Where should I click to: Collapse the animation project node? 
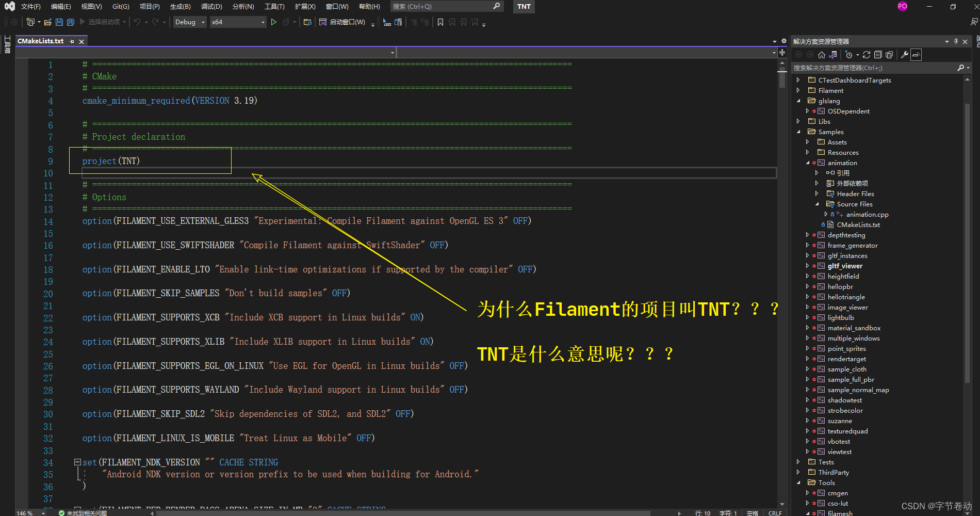(807, 163)
